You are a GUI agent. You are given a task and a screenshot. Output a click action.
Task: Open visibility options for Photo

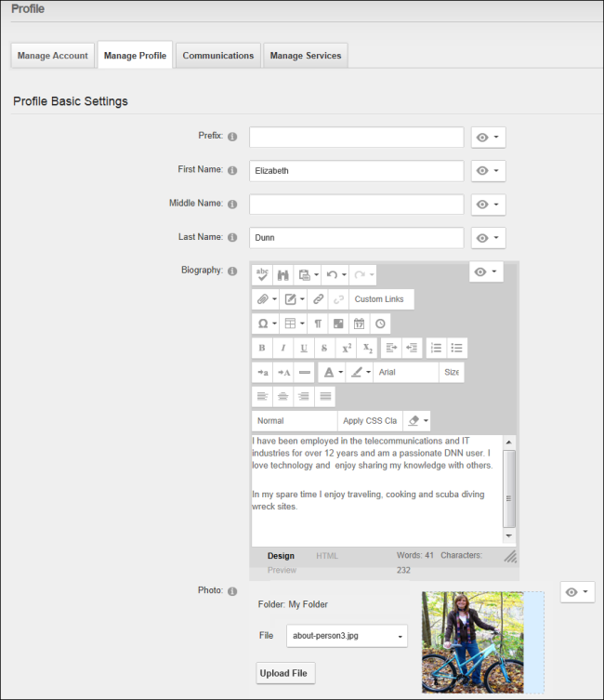click(x=578, y=592)
